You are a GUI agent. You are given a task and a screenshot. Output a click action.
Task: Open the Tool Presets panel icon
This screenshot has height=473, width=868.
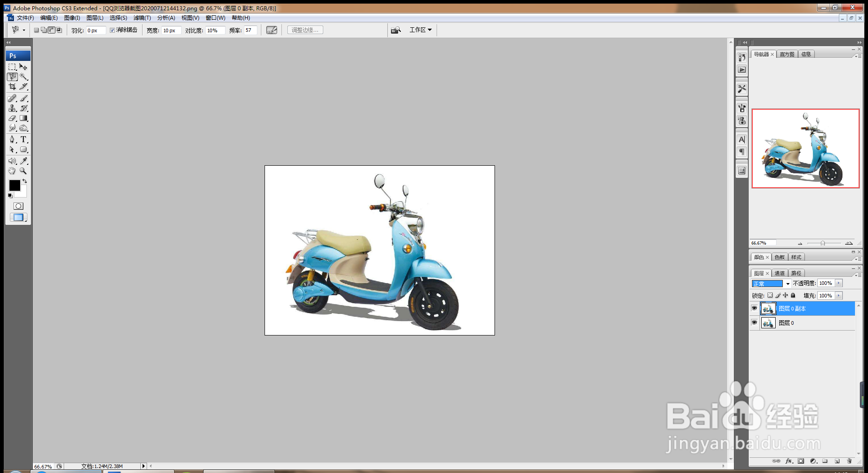(x=742, y=89)
